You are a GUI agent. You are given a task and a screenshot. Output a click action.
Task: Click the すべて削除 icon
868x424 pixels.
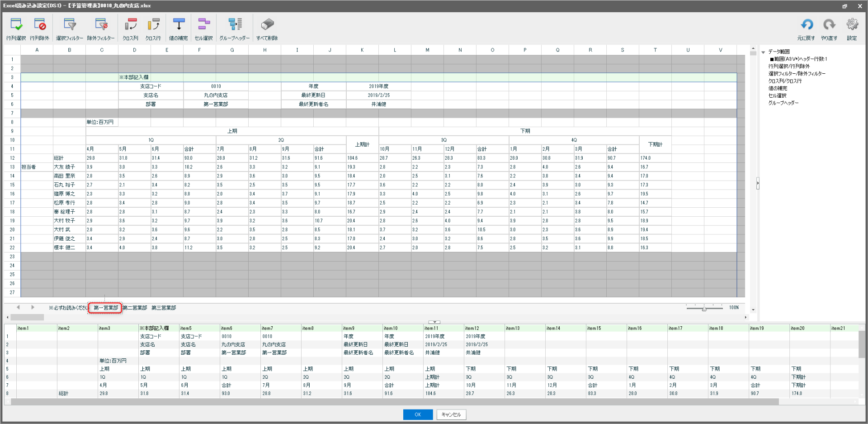click(267, 28)
